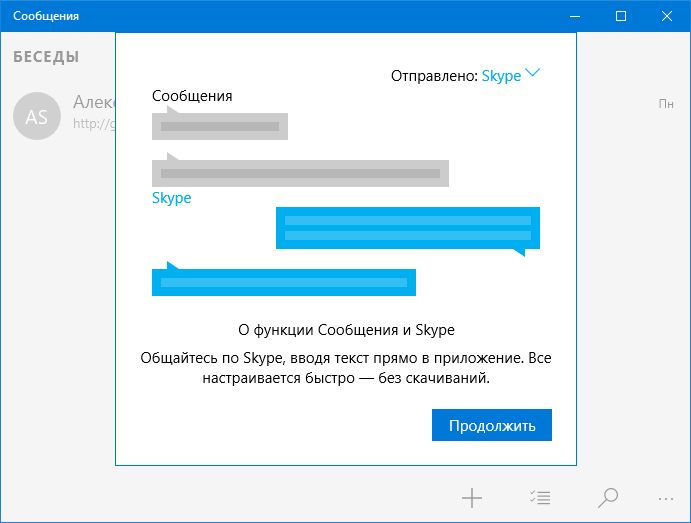
Task: Click the blue Skype label above bubbles
Action: [171, 198]
